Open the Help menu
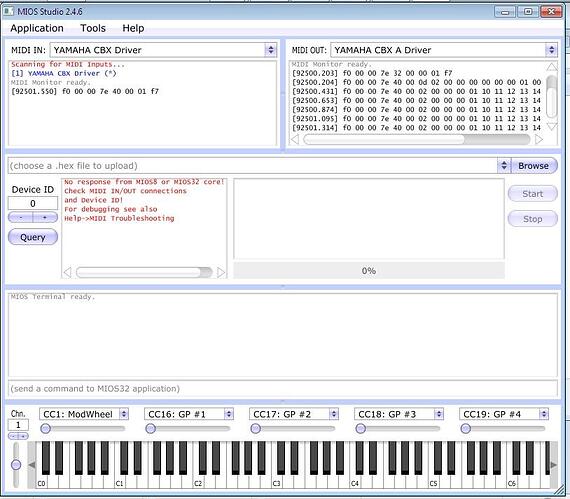 (133, 28)
